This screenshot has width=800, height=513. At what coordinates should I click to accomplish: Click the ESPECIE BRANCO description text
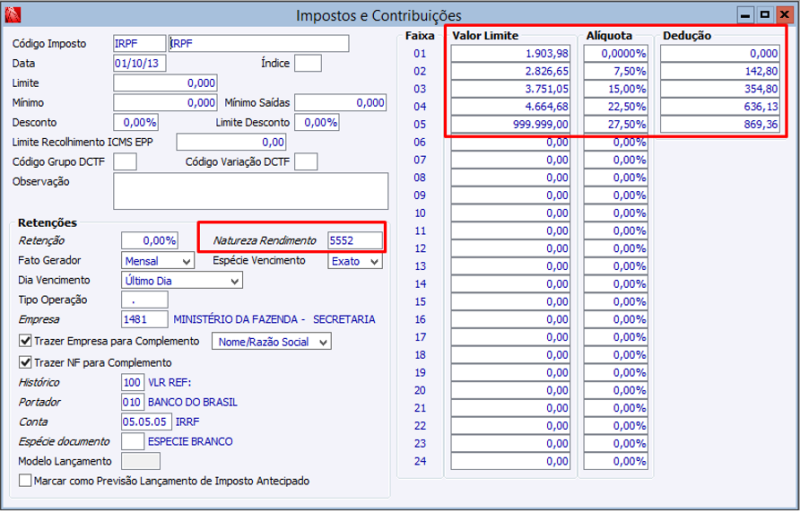tap(190, 442)
